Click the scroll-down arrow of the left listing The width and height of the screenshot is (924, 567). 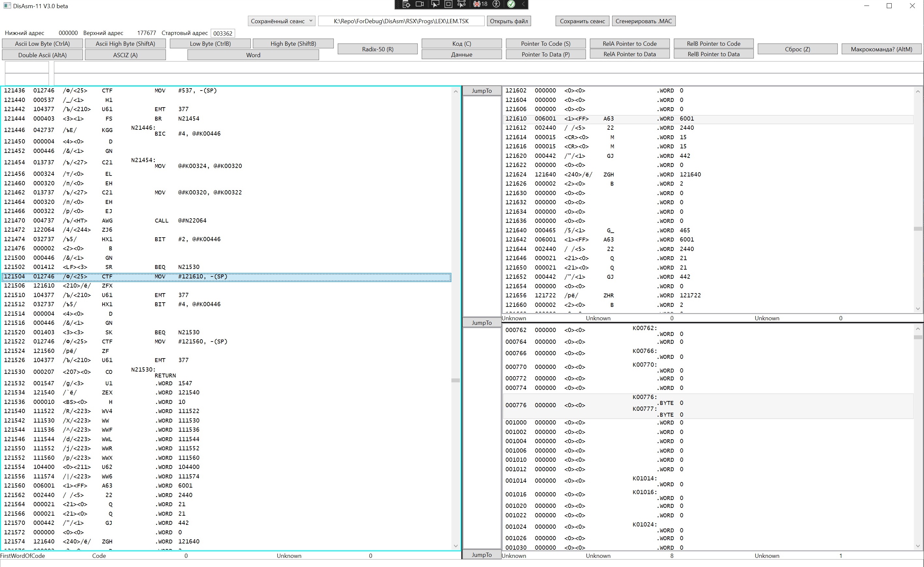[456, 546]
